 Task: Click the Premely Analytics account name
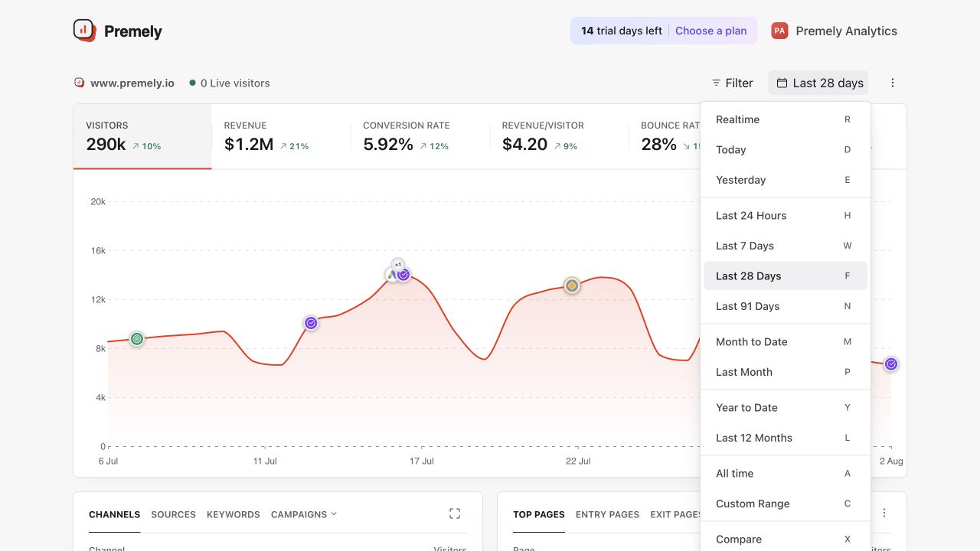tap(846, 31)
